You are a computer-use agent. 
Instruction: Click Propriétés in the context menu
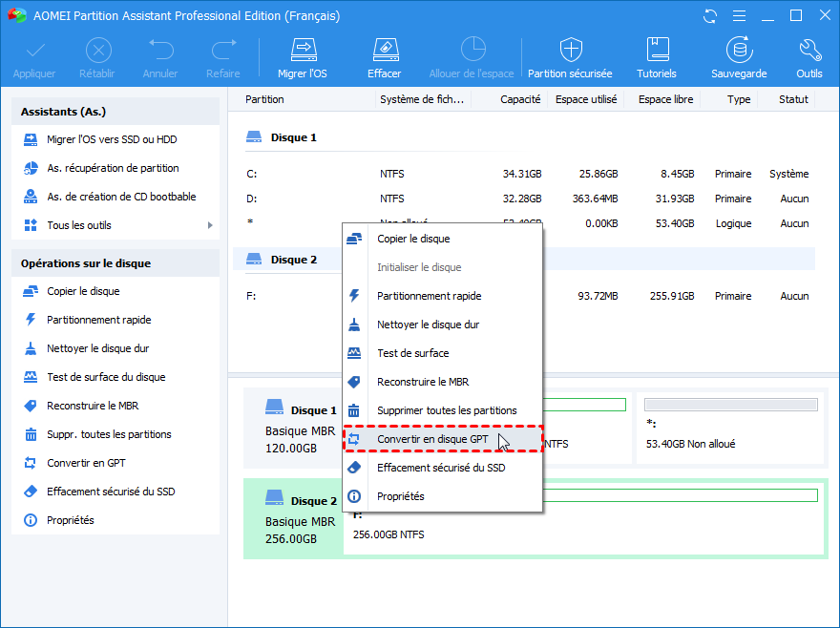(401, 496)
